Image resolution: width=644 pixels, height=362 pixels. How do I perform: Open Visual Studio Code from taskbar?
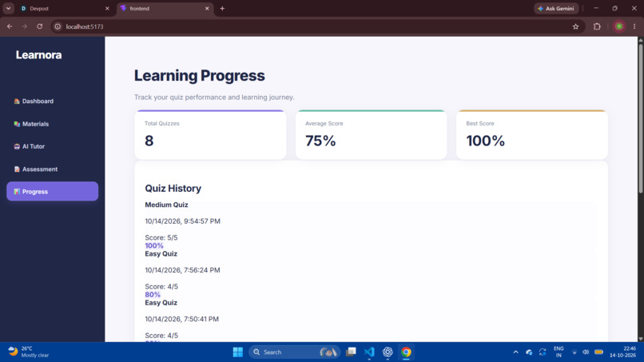(369, 352)
